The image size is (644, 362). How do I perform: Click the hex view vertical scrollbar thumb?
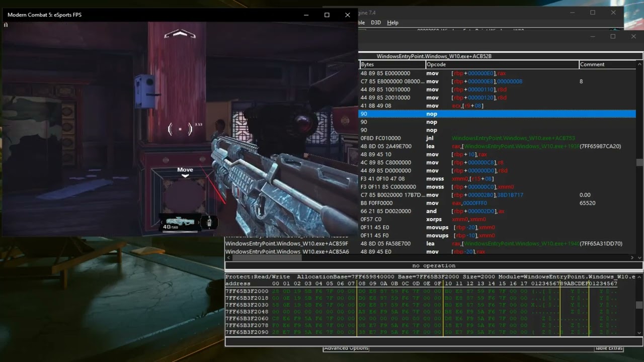639,305
